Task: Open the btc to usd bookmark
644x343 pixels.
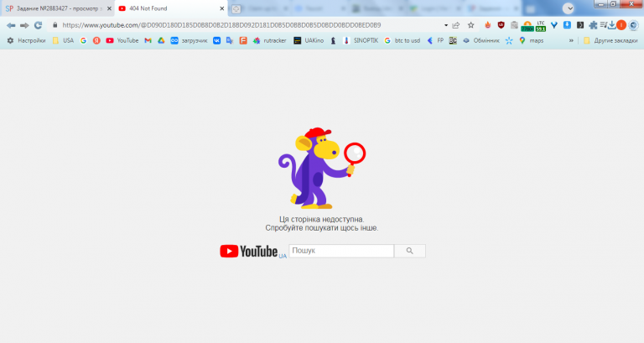Action: [402, 40]
